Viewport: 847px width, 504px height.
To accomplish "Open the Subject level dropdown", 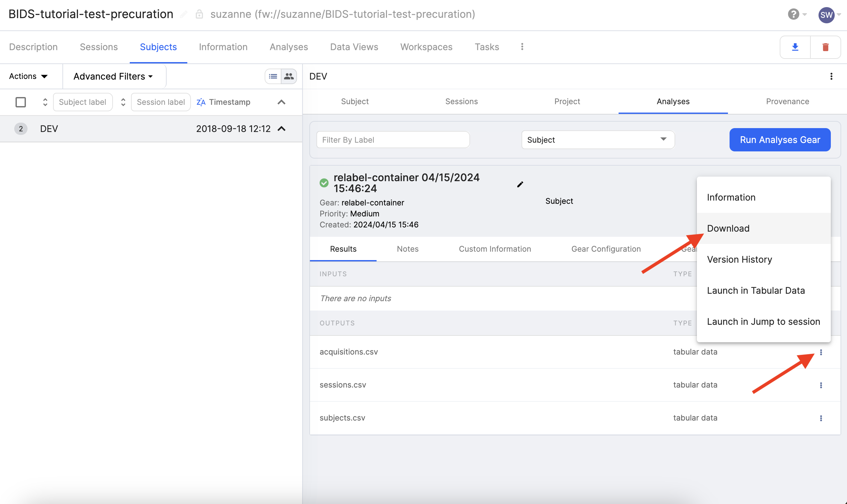I will pyautogui.click(x=598, y=139).
